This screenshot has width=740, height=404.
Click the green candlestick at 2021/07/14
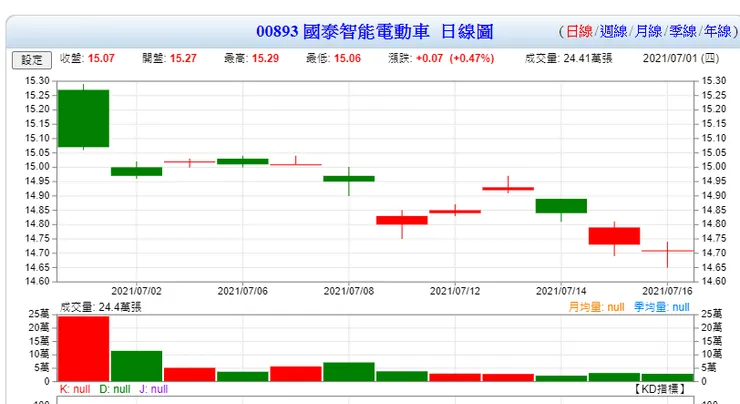point(561,206)
